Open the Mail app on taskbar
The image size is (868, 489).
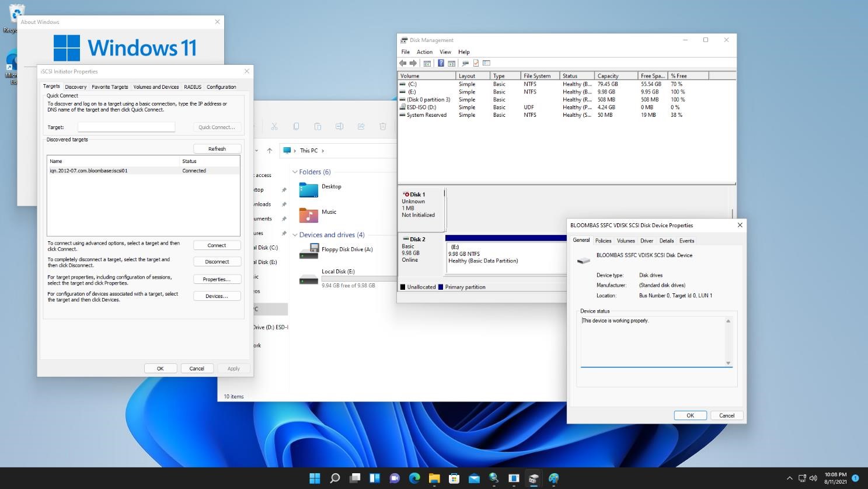[474, 478]
